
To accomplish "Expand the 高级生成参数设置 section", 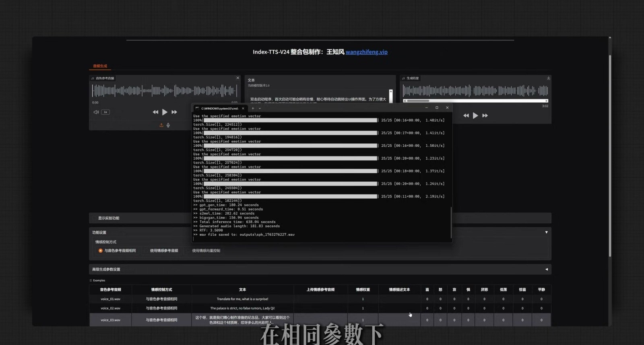I will (546, 269).
